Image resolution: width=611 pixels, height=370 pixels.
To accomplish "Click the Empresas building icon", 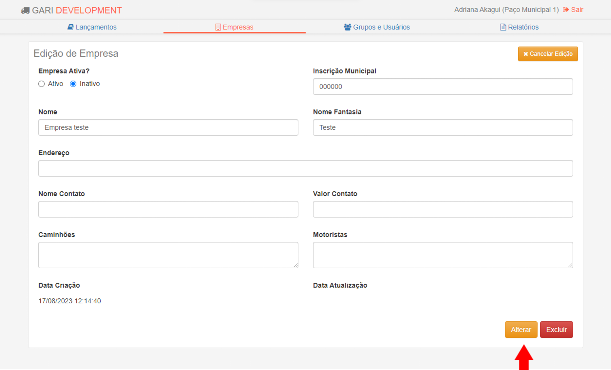I will coord(218,27).
